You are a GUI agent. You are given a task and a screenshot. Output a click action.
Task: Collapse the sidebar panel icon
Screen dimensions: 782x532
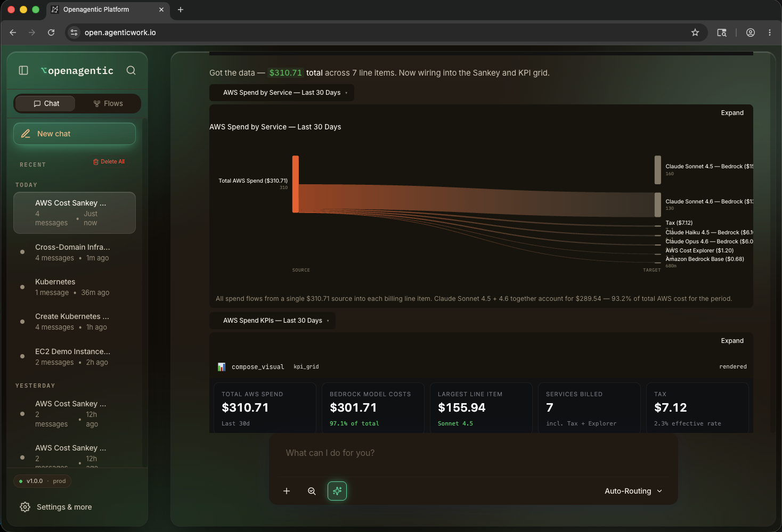(23, 70)
